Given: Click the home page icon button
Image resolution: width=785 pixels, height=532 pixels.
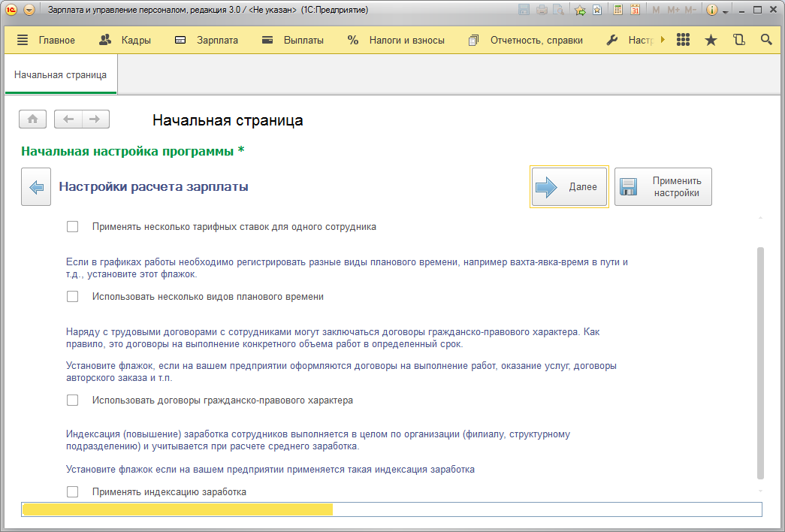Looking at the screenshot, I should click(32, 119).
